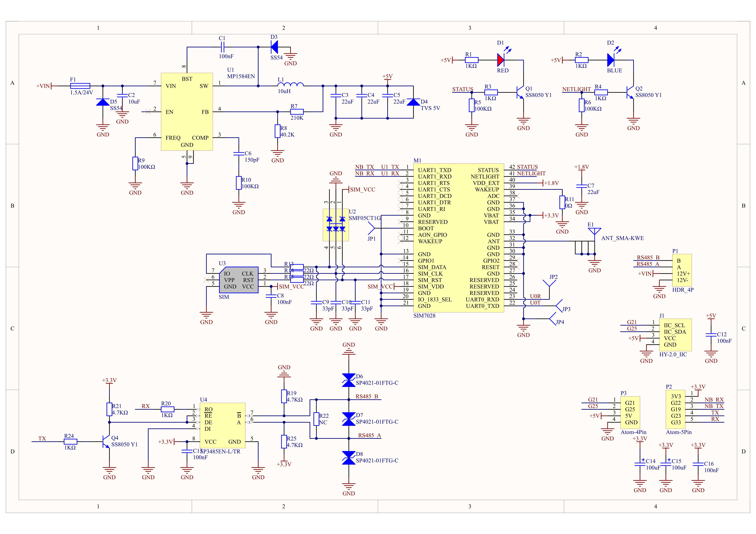The width and height of the screenshot is (756, 534).
Task: Click the Q2 SS8050 transistor symbol
Action: 630,93
